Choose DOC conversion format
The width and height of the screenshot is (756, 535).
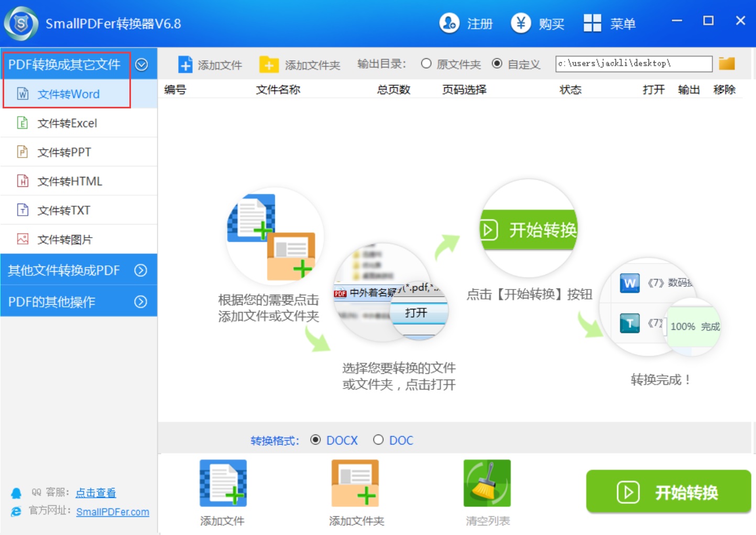(378, 440)
